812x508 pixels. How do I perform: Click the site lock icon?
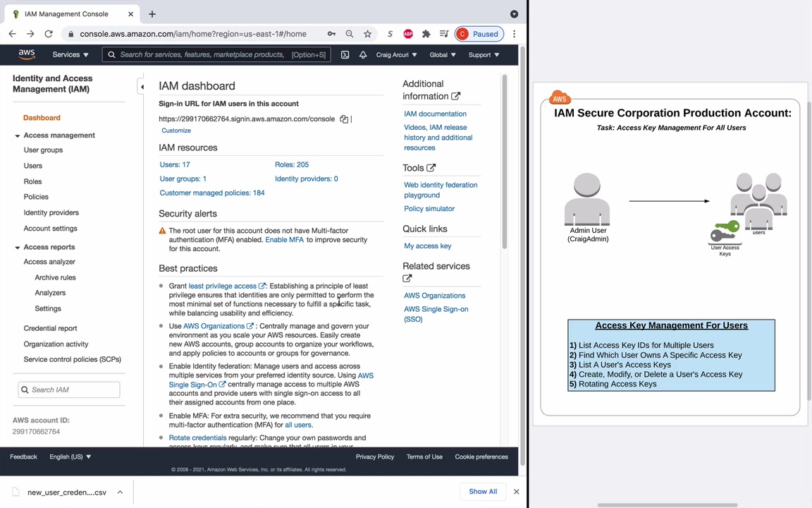pyautogui.click(x=71, y=34)
